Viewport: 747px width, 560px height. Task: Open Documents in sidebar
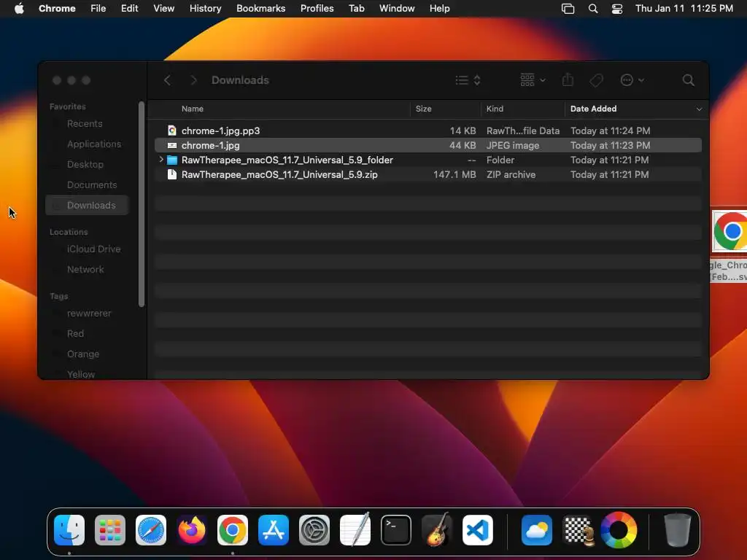92,184
